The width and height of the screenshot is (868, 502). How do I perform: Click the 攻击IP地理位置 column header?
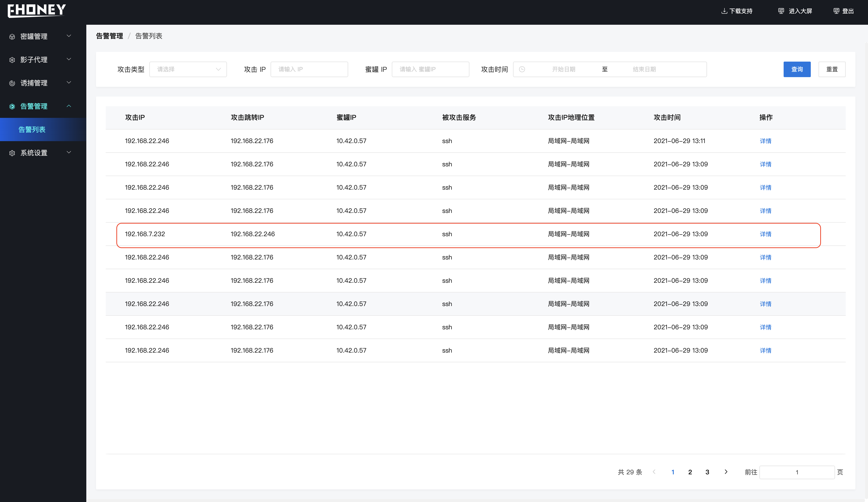pyautogui.click(x=571, y=117)
